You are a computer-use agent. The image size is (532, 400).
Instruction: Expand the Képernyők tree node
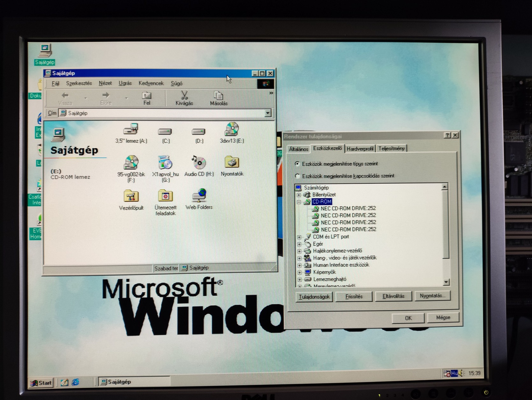coord(299,273)
